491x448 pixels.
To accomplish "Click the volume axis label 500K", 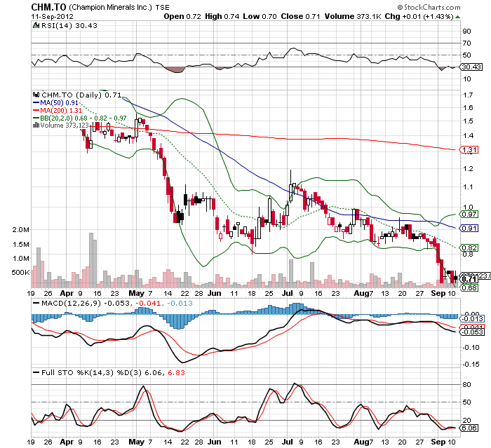I will [x=20, y=273].
